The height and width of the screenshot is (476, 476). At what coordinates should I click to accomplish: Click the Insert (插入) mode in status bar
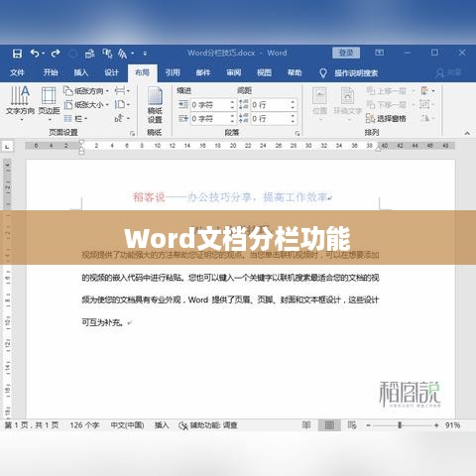click(x=162, y=425)
